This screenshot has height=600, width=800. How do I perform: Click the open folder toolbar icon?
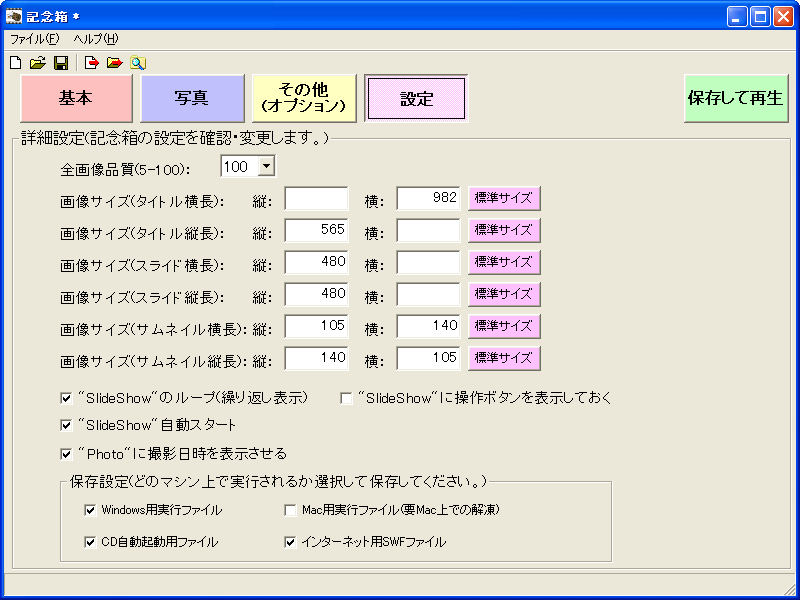pyautogui.click(x=38, y=63)
